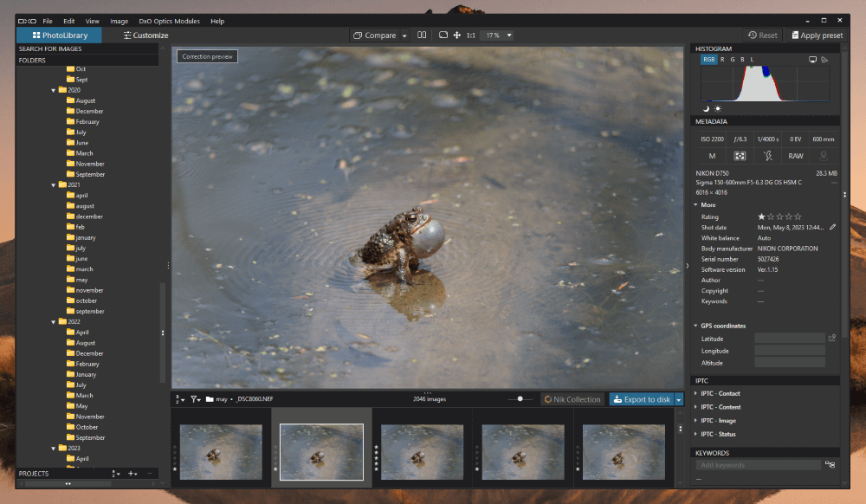Show the L luminance channel in histogram

(x=752, y=60)
